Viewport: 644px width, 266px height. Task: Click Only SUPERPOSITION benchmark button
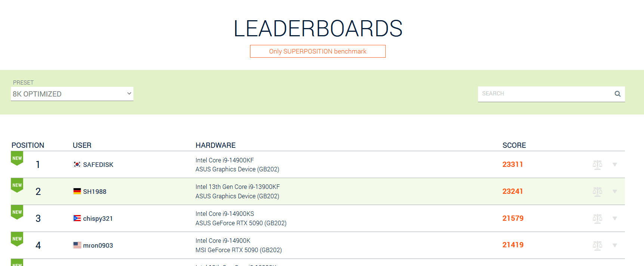point(318,51)
